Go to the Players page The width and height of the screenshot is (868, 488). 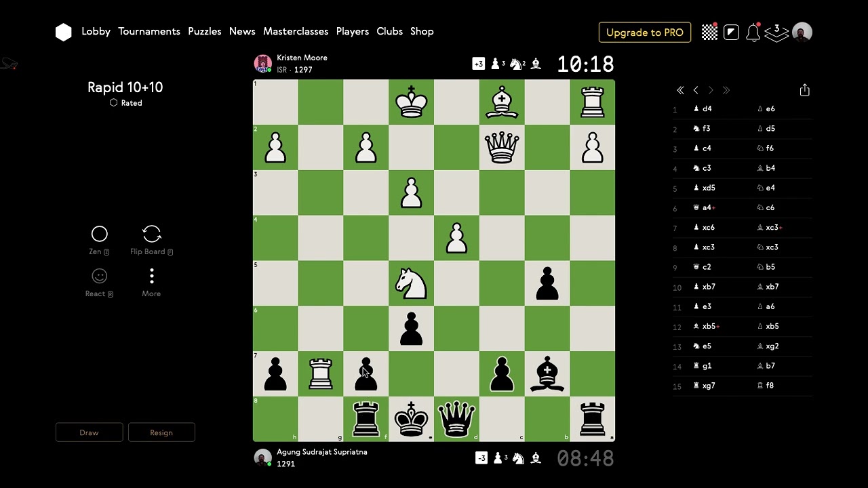(x=353, y=32)
